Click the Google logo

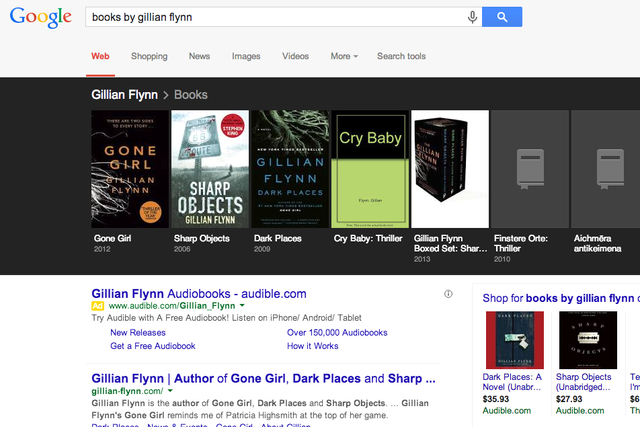click(40, 18)
